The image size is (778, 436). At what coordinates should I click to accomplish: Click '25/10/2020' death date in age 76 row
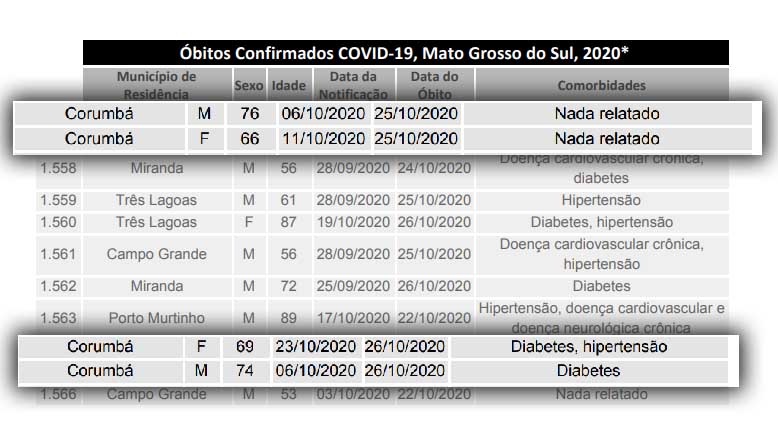click(416, 114)
